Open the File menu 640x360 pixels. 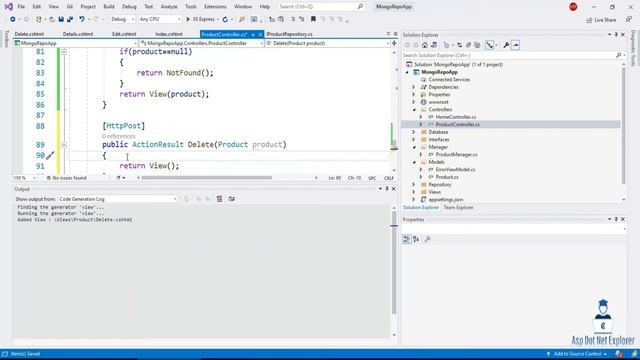21,7
